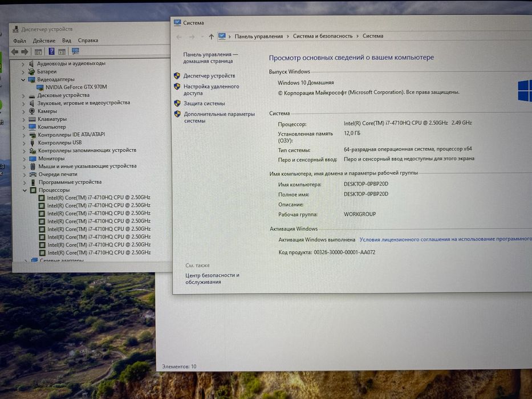Click the Мониторы monitor icon
This screenshot has width=532, height=399.
pos(33,158)
